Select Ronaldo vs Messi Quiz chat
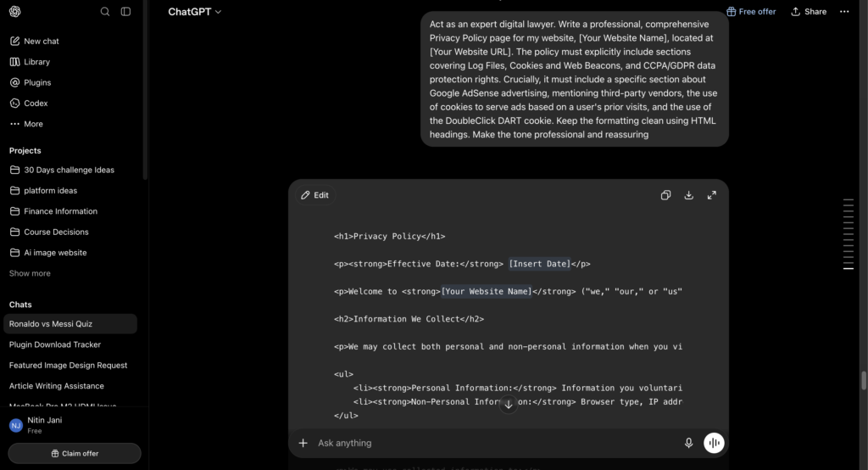 [x=70, y=324]
